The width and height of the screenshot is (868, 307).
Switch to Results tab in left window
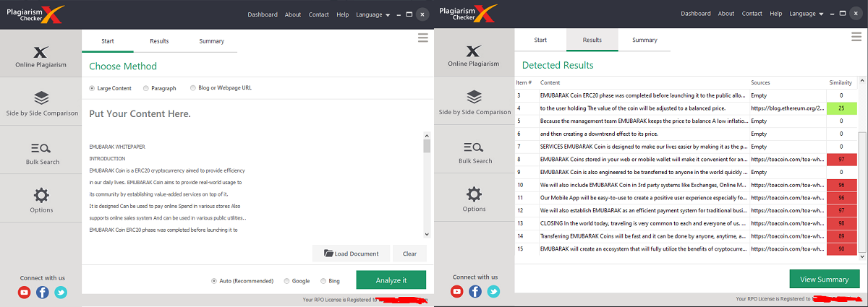pyautogui.click(x=159, y=41)
